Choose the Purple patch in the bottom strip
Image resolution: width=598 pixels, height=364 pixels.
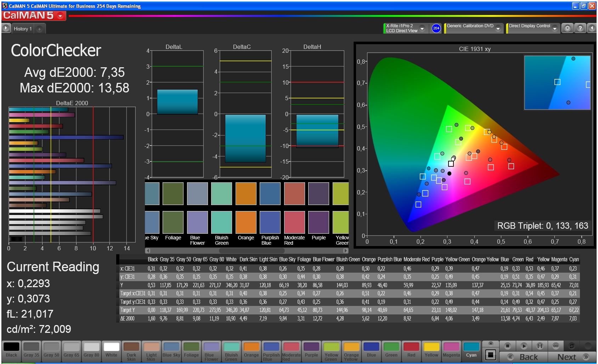pos(311,351)
